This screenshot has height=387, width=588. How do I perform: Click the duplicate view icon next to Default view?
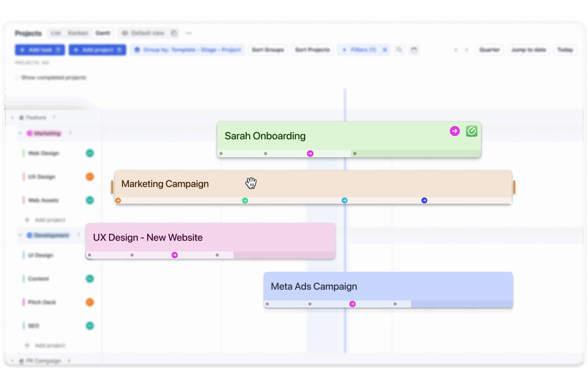[174, 33]
